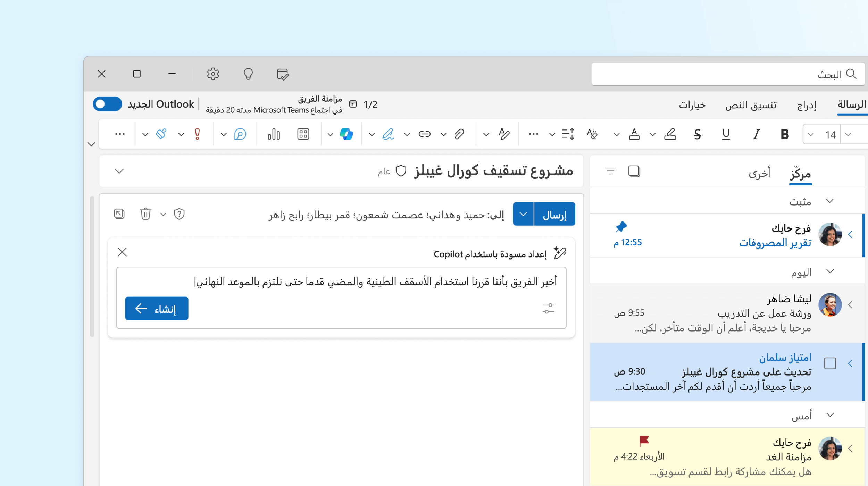The width and height of the screenshot is (868, 486).
Task: Open the font size 14 dropdown
Action: click(x=811, y=135)
